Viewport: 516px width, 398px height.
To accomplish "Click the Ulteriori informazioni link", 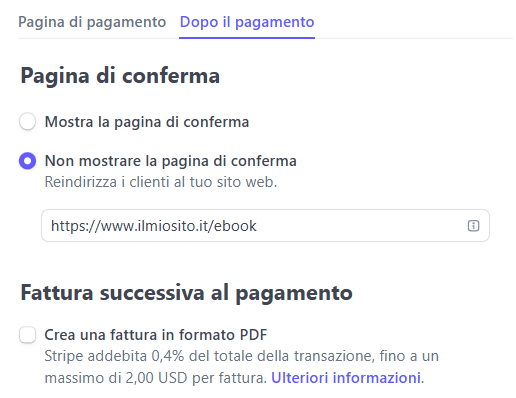I will click(346, 378).
